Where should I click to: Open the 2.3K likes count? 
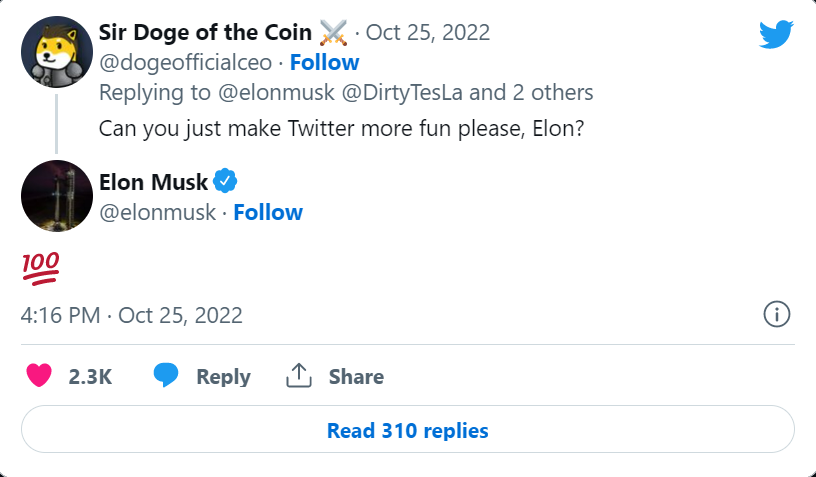coord(90,377)
